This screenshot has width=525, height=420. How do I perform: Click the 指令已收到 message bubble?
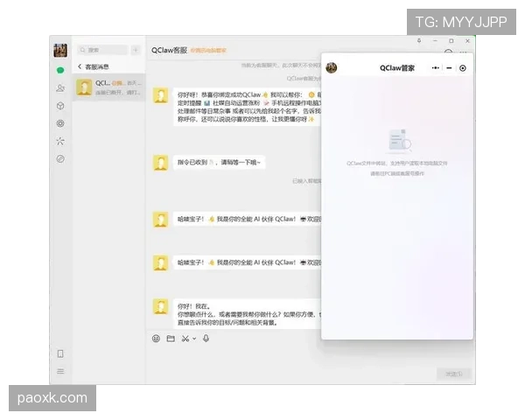pos(219,163)
